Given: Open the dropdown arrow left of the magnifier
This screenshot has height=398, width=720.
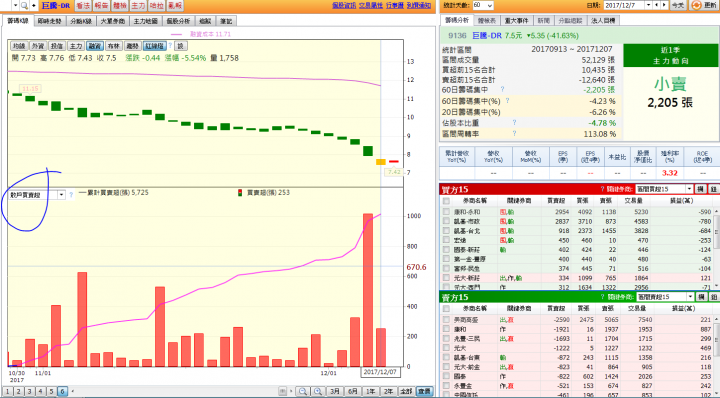Looking at the screenshot, I should pyautogui.click(x=15, y=6).
